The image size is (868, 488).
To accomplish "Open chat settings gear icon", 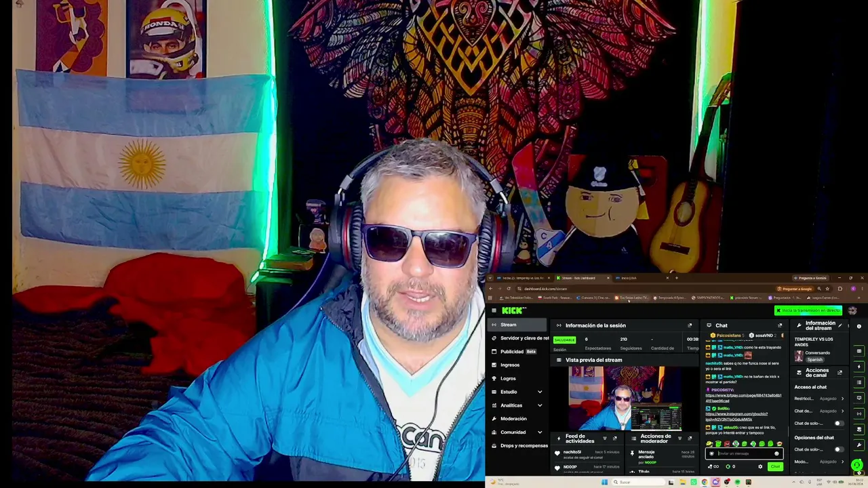I will coord(760,466).
